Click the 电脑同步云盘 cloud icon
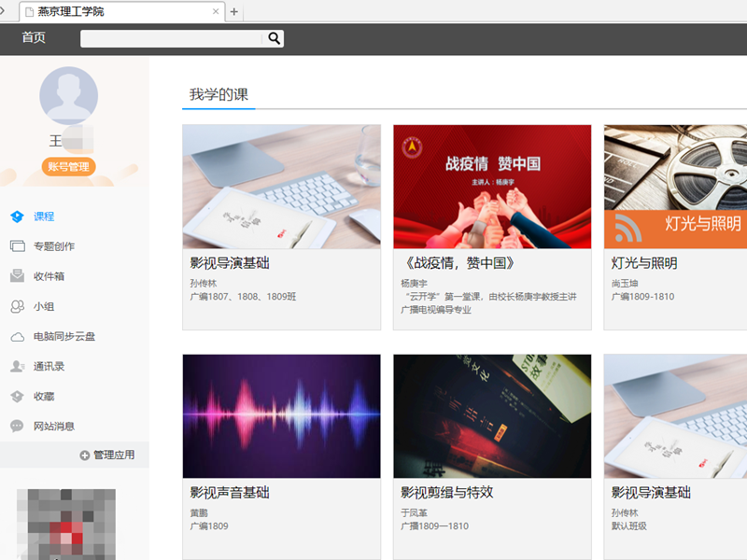747x560 pixels. click(17, 336)
